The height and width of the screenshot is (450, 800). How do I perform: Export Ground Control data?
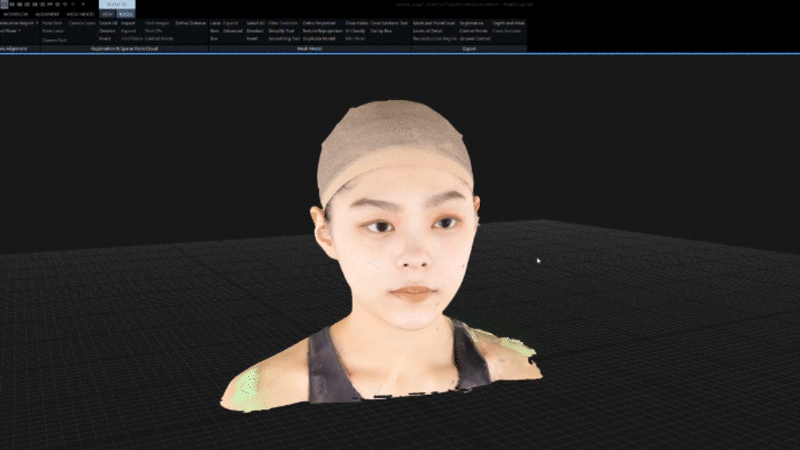475,39
